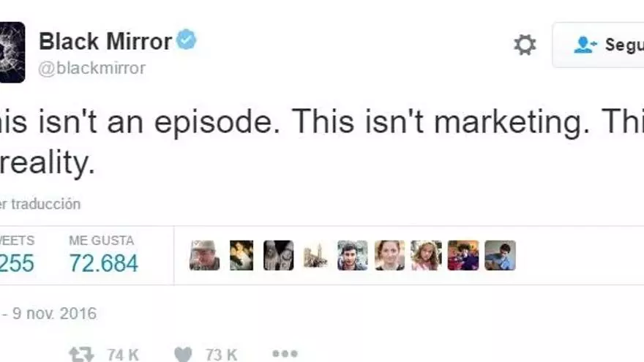Like the tweet using heart icon
This screenshot has height=362, width=644.
[x=183, y=354]
